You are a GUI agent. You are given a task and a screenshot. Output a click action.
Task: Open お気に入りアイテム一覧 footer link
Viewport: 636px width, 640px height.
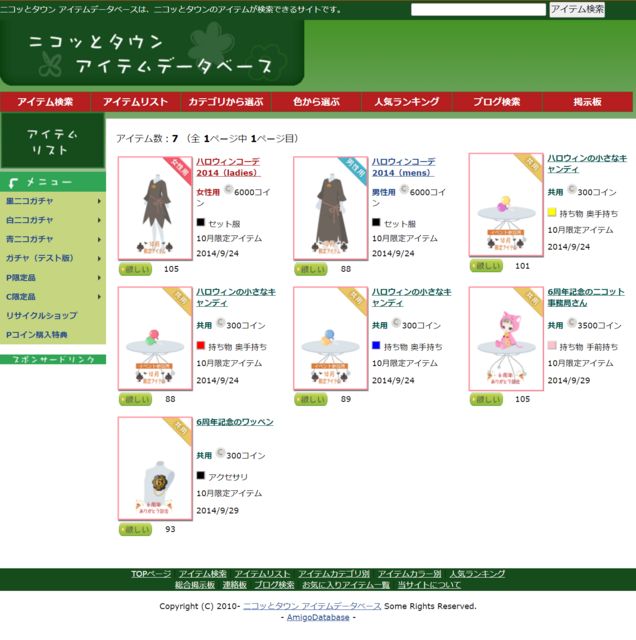(x=346, y=585)
